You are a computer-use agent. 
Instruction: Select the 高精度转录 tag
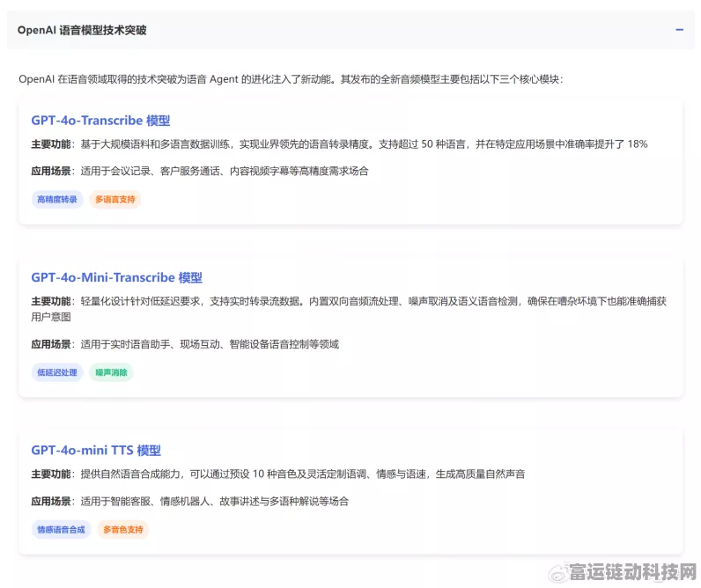(x=57, y=199)
